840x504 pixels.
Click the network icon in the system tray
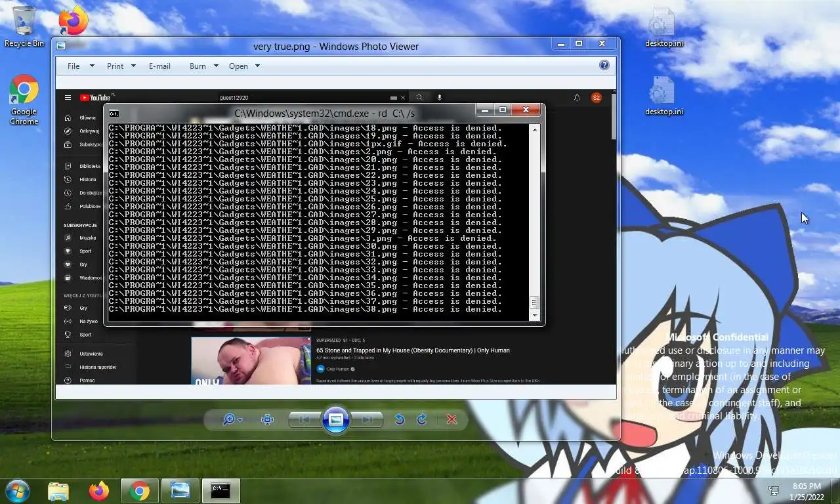point(774,491)
